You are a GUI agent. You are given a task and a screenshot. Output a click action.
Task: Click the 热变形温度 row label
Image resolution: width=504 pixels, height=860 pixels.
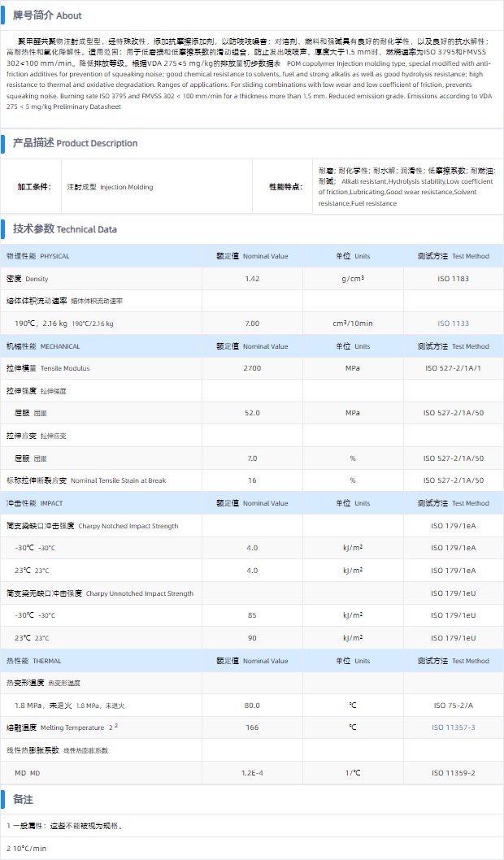pyautogui.click(x=43, y=684)
